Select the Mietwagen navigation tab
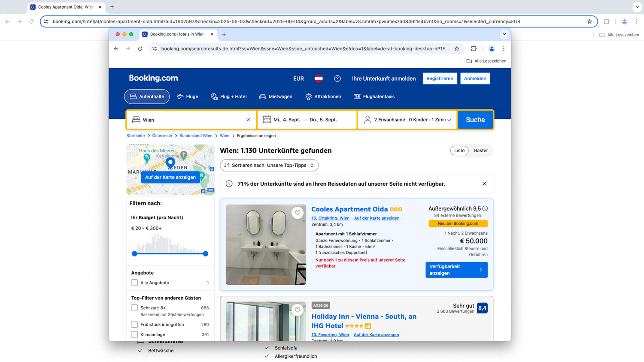644x362 pixels. tap(276, 97)
